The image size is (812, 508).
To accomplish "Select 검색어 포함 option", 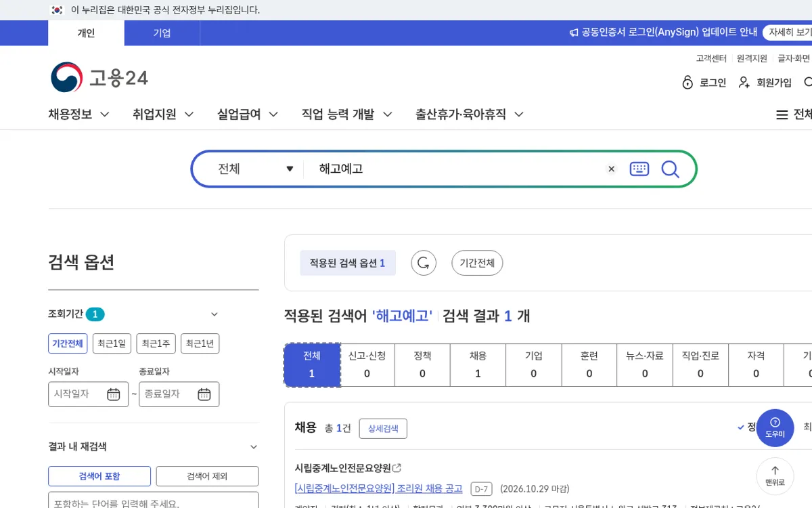I will point(99,476).
